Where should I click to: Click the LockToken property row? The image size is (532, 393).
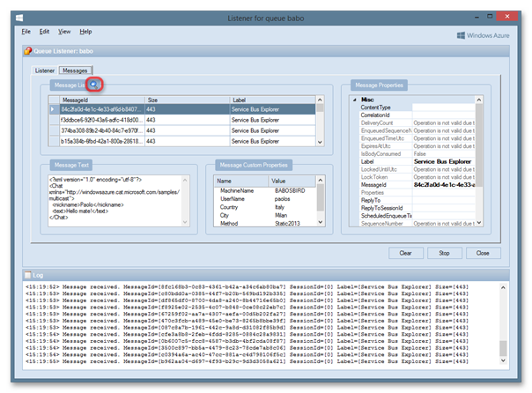417,177
